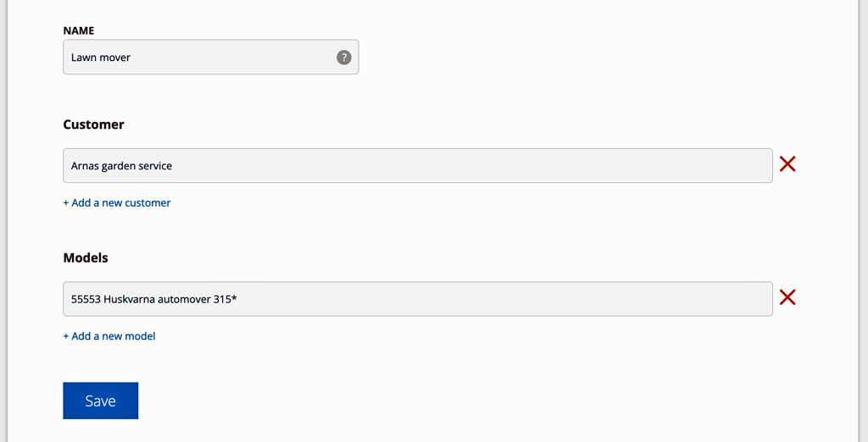868x442 pixels.
Task: Open the help question mark in Name field
Action: pyautogui.click(x=344, y=57)
